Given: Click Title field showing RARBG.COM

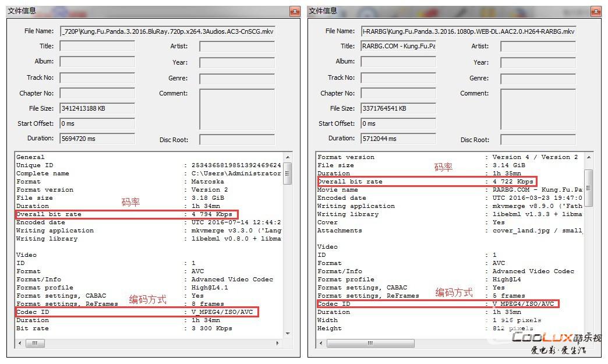Looking at the screenshot, I should point(398,46).
